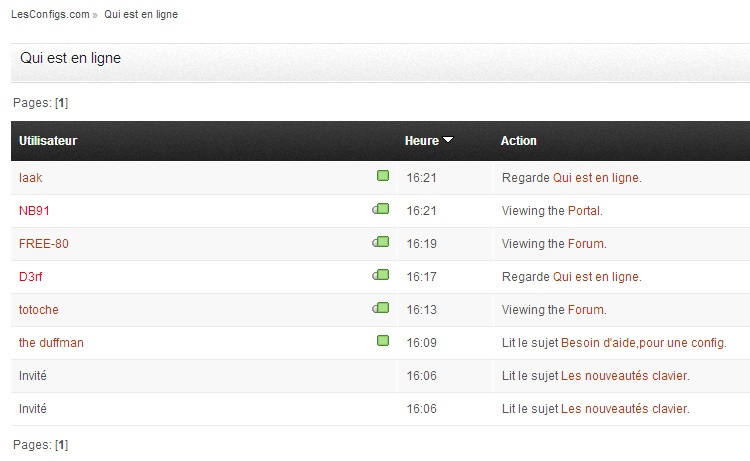Open Qui est en ligne breadcrumb
This screenshot has height=461, width=750.
pyautogui.click(x=141, y=14)
